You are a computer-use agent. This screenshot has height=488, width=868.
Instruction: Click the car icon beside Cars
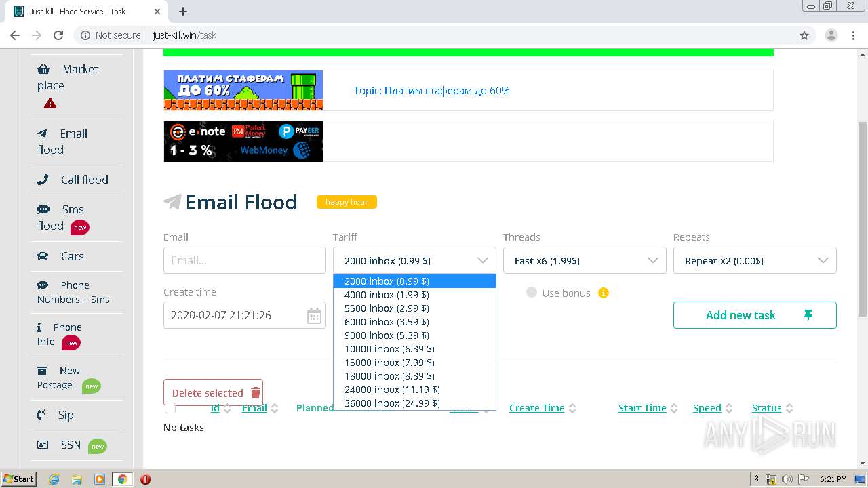point(43,256)
